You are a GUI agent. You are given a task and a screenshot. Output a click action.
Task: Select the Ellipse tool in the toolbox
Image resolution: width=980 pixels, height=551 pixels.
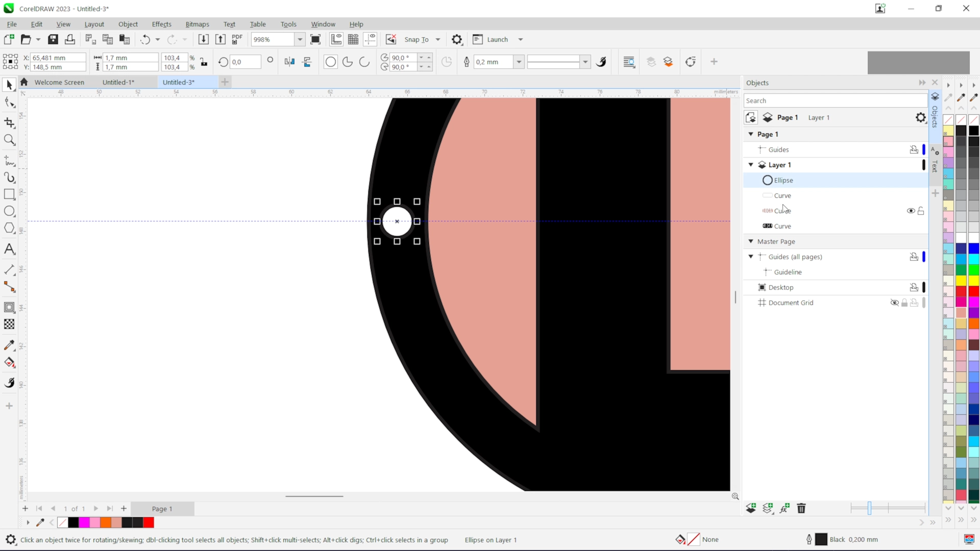tap(9, 211)
